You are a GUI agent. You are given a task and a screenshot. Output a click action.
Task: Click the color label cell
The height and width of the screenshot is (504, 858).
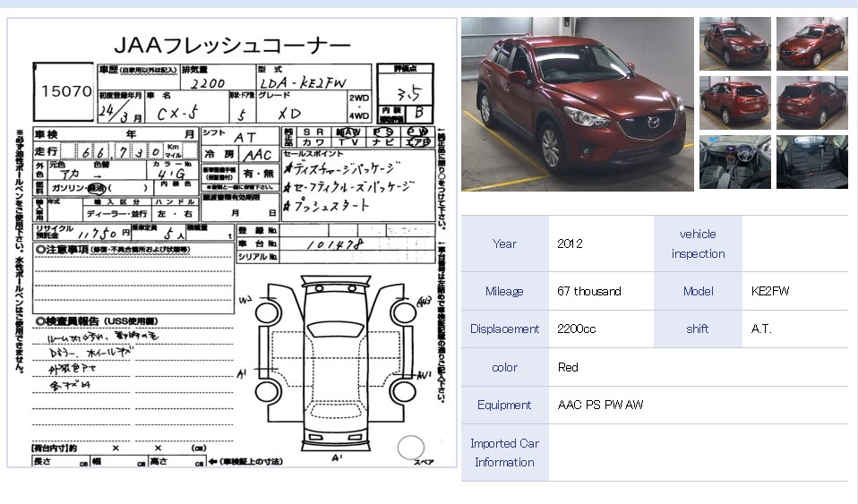(504, 367)
